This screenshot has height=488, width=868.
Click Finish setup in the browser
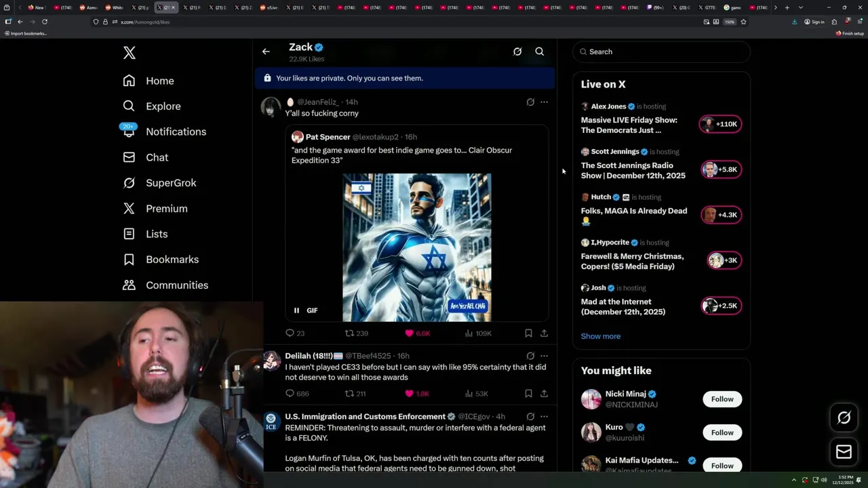[x=850, y=33]
